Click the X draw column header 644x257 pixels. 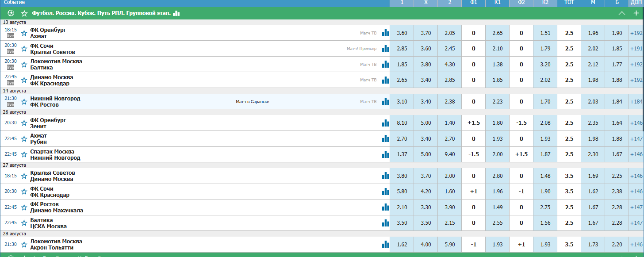tap(426, 3)
